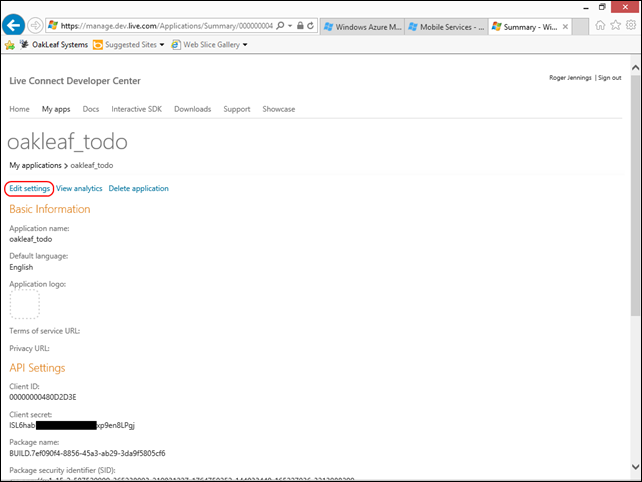Open a new blank browser tab

[x=580, y=27]
